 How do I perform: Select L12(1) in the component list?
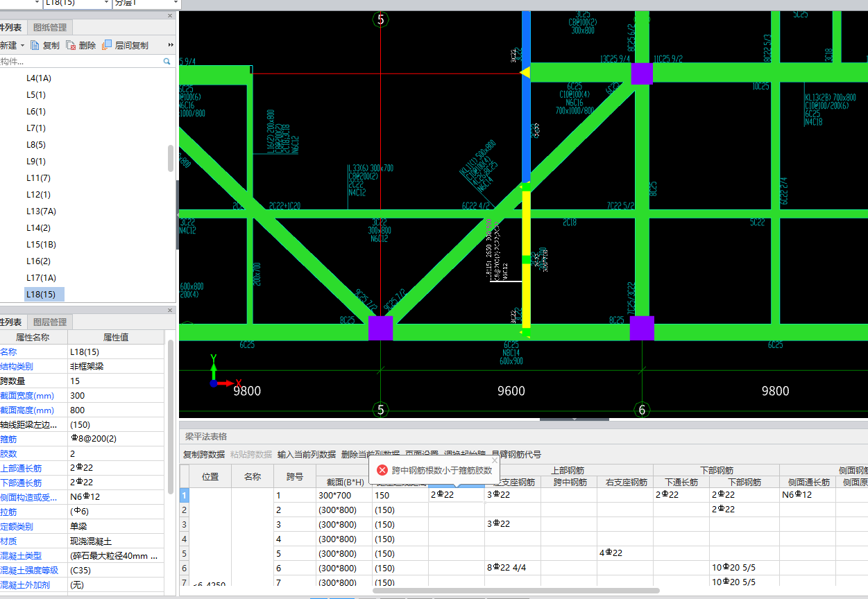click(38, 195)
